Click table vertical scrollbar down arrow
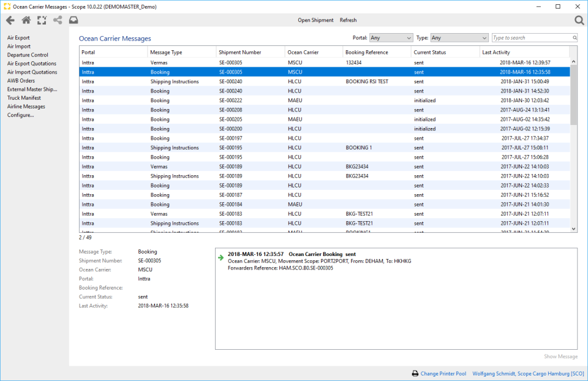Screen dimensions: 588x381 (574, 228)
